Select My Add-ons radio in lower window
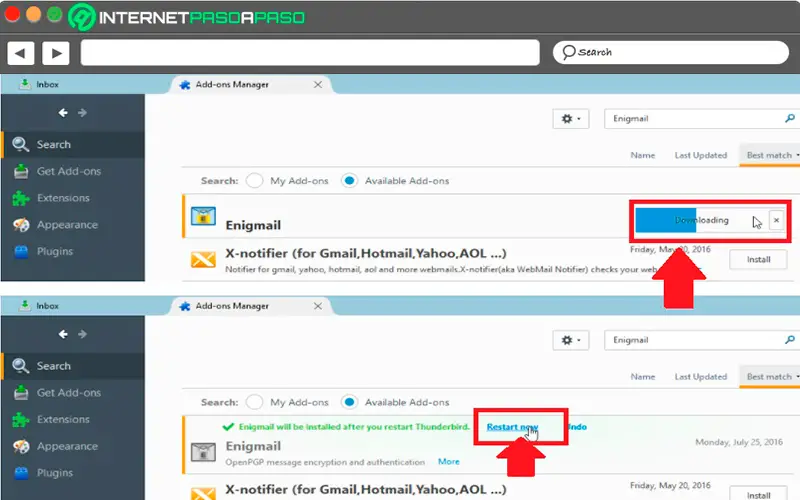 tap(254, 402)
